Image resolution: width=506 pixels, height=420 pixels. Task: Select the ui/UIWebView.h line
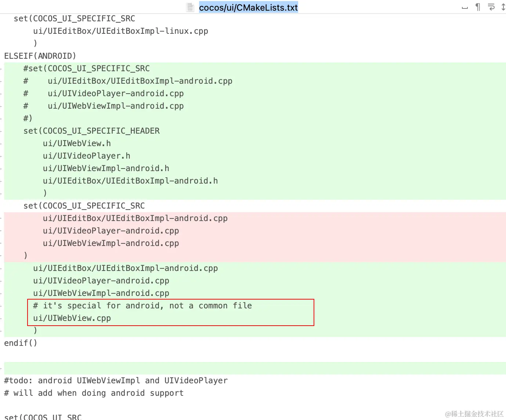(x=77, y=144)
